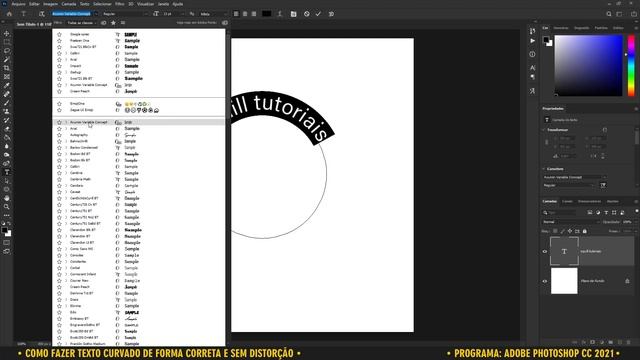The image size is (640, 360).
Task: Open layer blend mode Normal dropdown
Action: point(571,222)
